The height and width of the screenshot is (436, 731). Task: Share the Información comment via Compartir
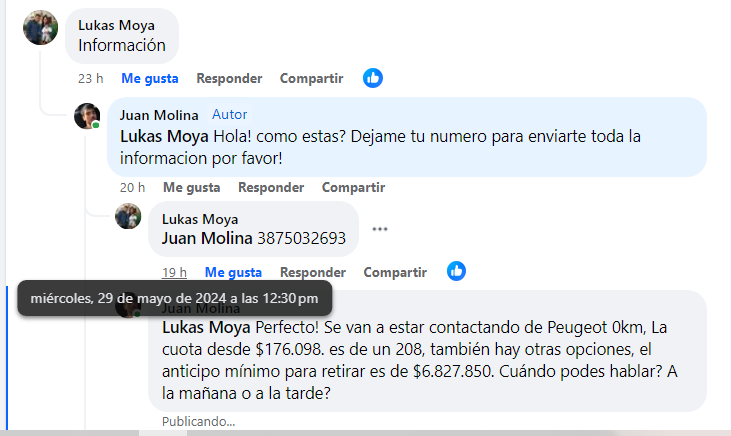pos(311,78)
